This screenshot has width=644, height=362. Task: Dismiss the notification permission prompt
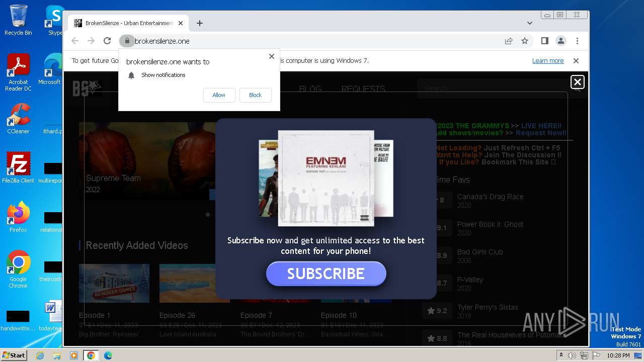(x=272, y=56)
